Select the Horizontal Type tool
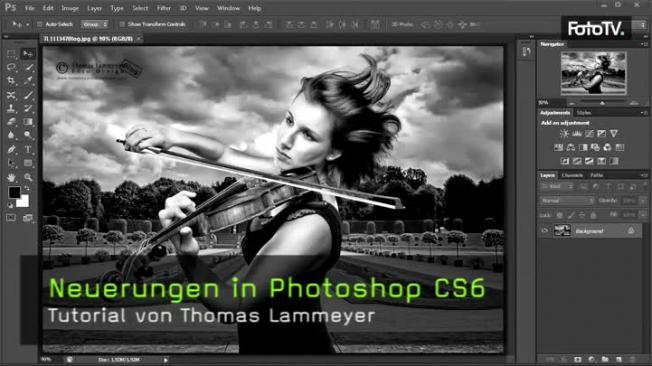 28,149
